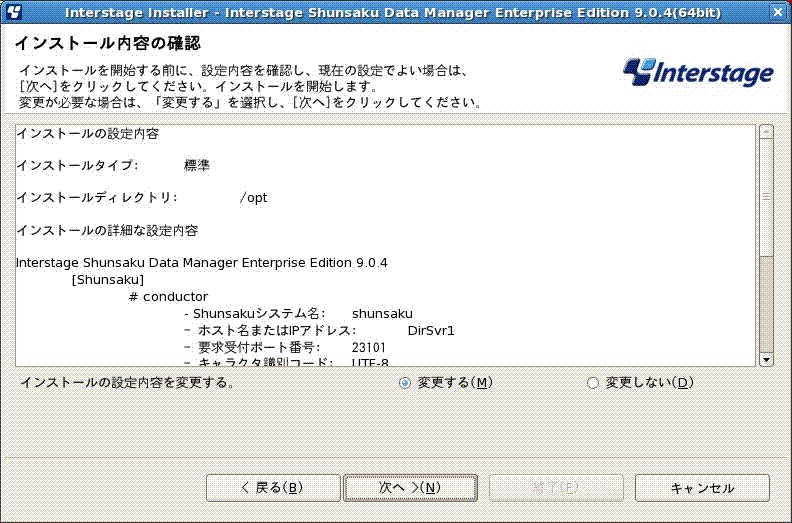The width and height of the screenshot is (792, 523).
Task: Click the [Shunsaku] entry
Action: pyautogui.click(x=108, y=279)
